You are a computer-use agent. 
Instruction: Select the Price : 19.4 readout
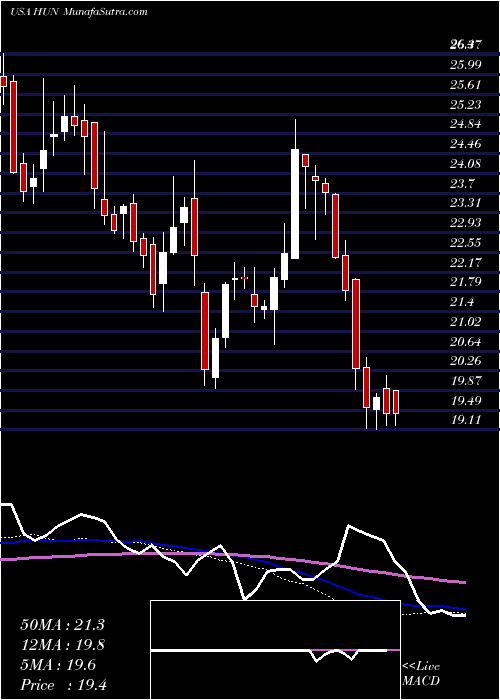point(63,685)
